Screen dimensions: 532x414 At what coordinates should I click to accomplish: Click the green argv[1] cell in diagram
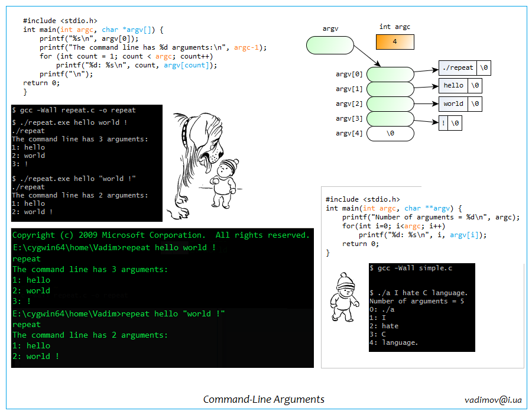click(390, 89)
